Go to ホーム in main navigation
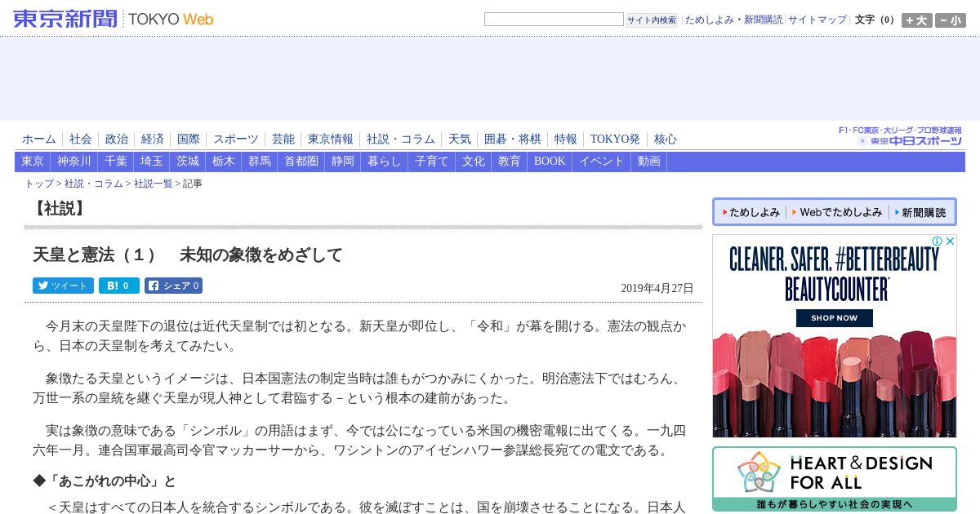Image resolution: width=980 pixels, height=514 pixels. [x=39, y=140]
